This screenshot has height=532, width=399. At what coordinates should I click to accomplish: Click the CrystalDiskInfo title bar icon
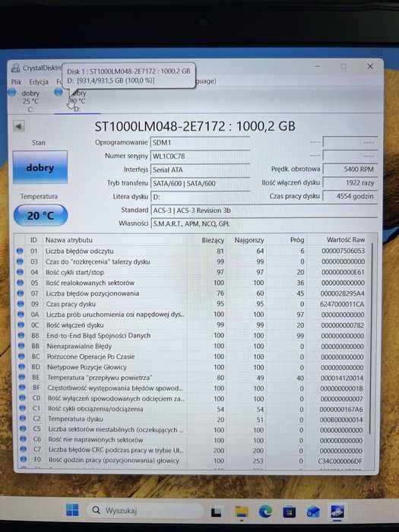click(16, 68)
